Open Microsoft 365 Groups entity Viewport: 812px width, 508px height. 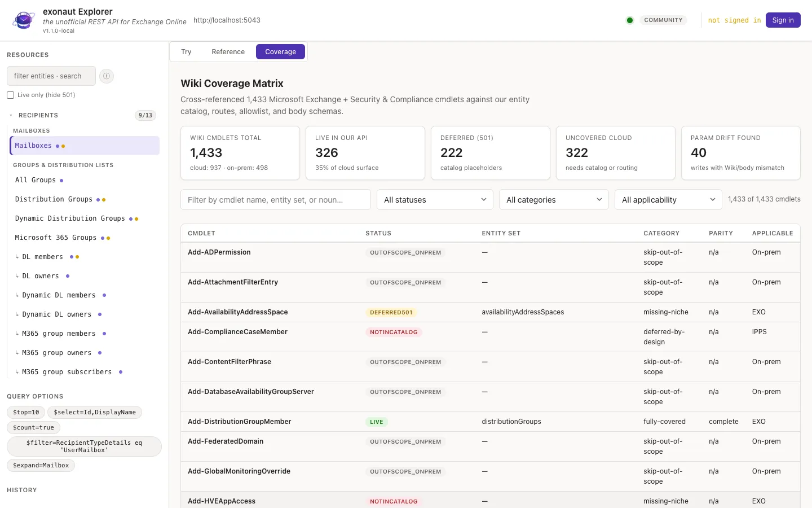tap(85, 238)
